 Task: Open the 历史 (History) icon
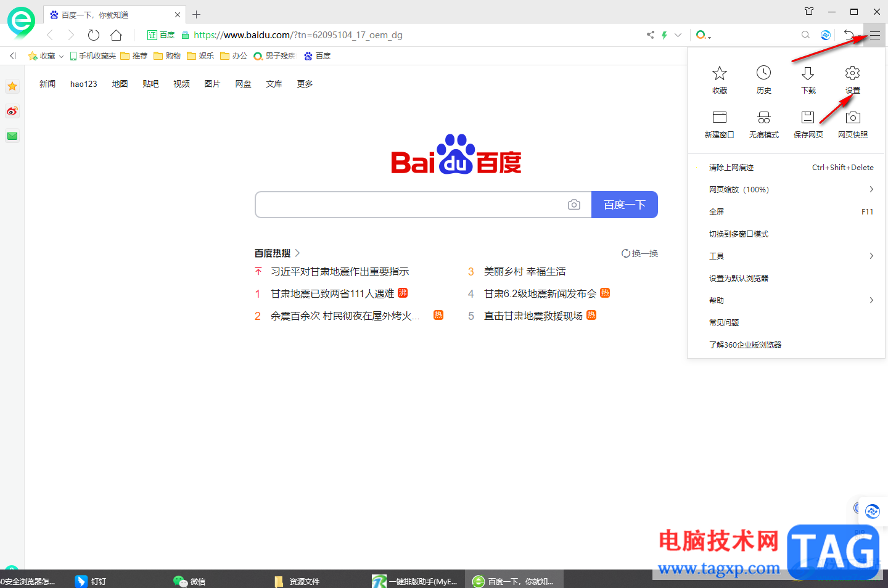pyautogui.click(x=764, y=79)
